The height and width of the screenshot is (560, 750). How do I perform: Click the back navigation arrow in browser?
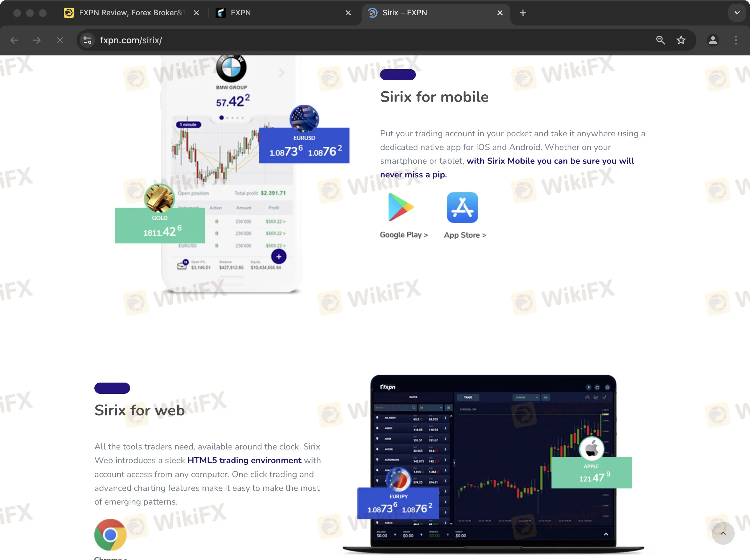point(14,40)
